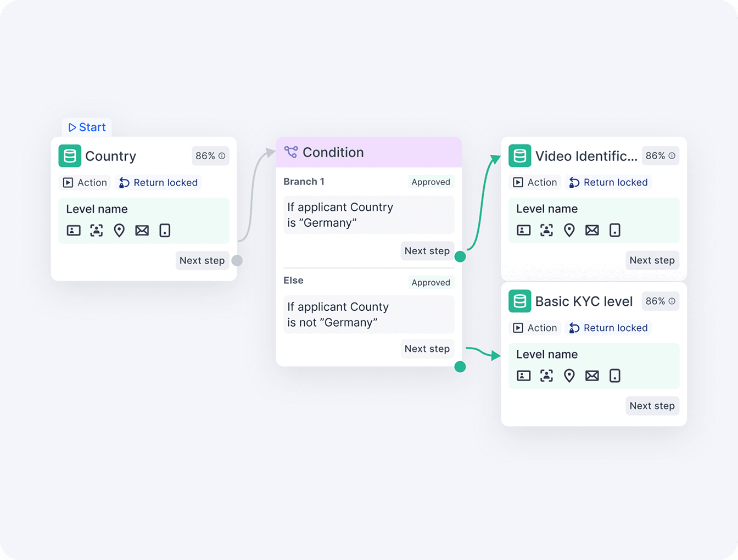Click the Action tag in Basic KYC level node
The height and width of the screenshot is (560, 738).
coord(535,328)
